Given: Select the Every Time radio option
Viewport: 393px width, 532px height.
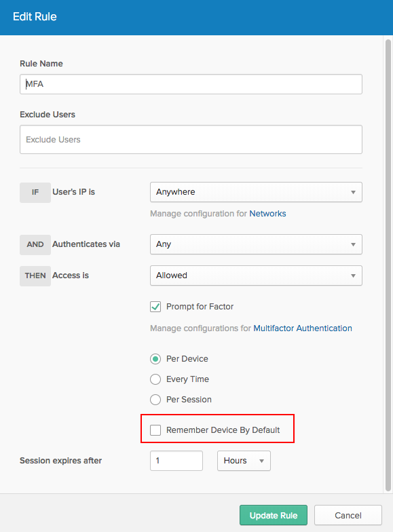Looking at the screenshot, I should [x=155, y=379].
